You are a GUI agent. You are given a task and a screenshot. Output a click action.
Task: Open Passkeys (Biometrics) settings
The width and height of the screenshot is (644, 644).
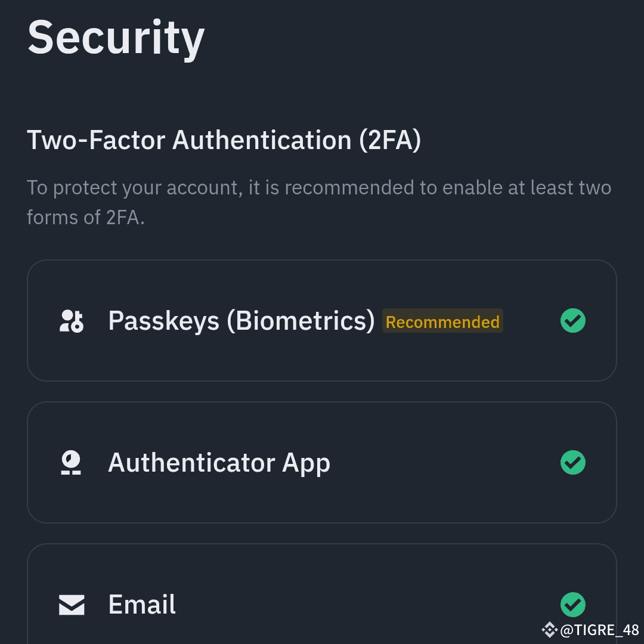click(241, 321)
